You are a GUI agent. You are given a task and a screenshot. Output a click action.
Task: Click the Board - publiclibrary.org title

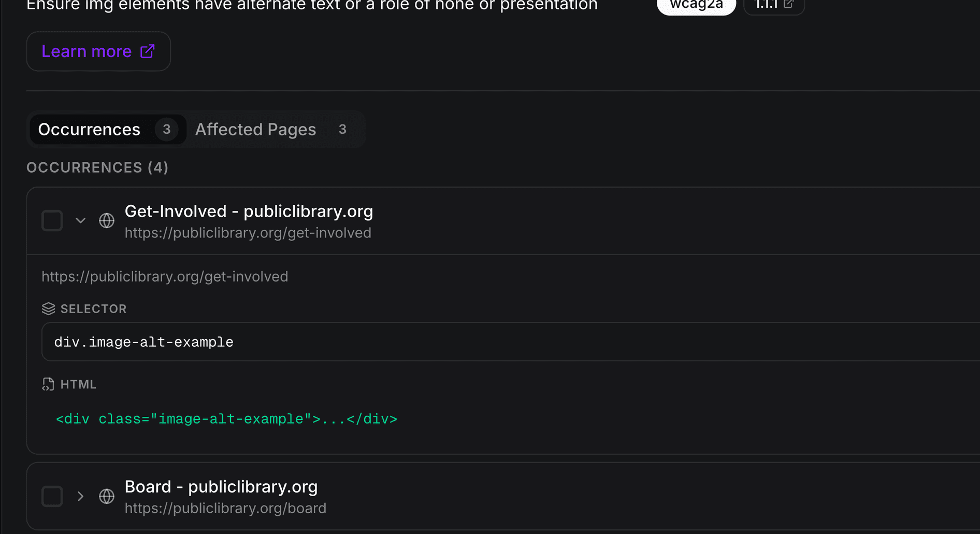tap(221, 487)
